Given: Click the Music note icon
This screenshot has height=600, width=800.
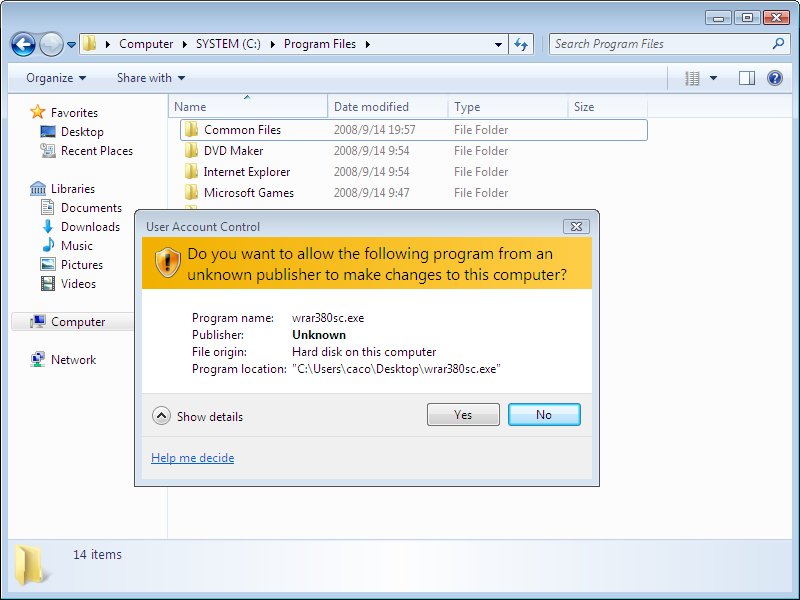Looking at the screenshot, I should point(47,245).
